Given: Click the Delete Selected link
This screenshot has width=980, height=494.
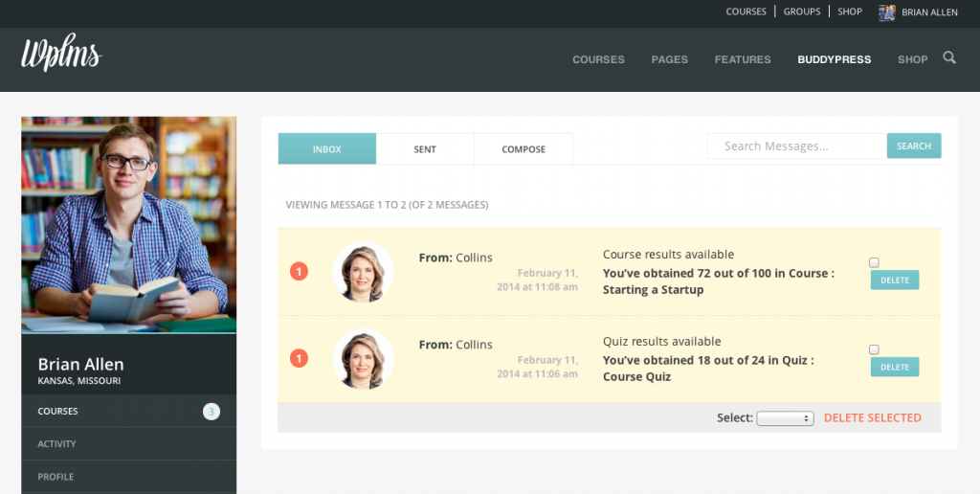Looking at the screenshot, I should click(872, 418).
